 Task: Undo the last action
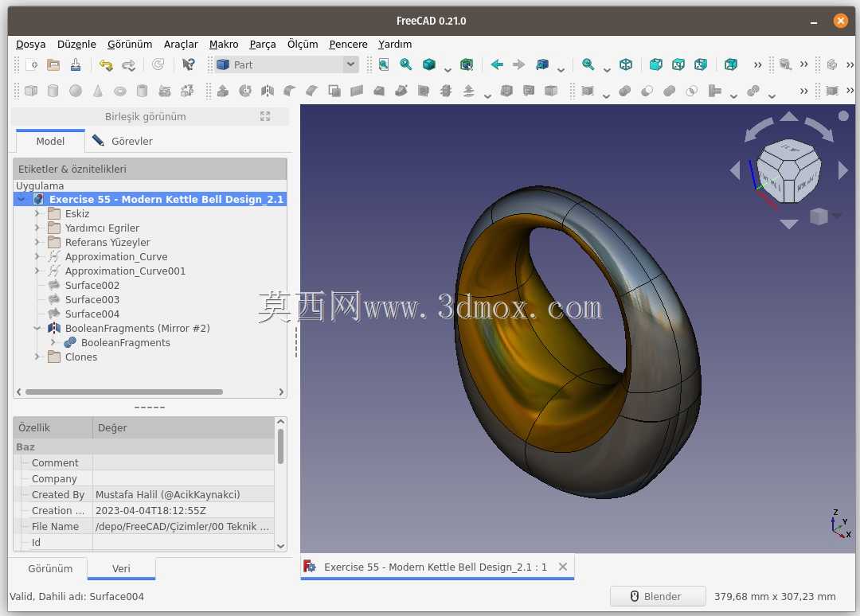click(x=106, y=64)
